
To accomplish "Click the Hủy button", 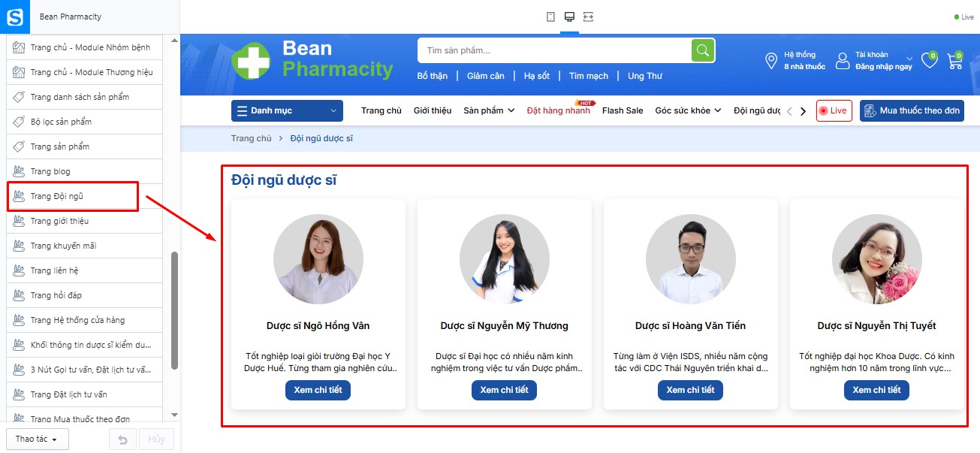I will (156, 439).
